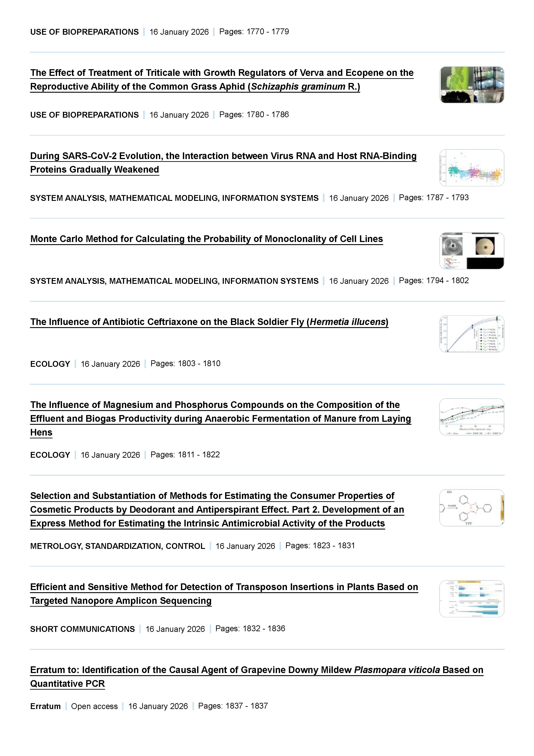The image size is (534, 756).
Task: Click the METROLOGY, STANDARDIZATION, CONTROL section label
Action: [117, 546]
